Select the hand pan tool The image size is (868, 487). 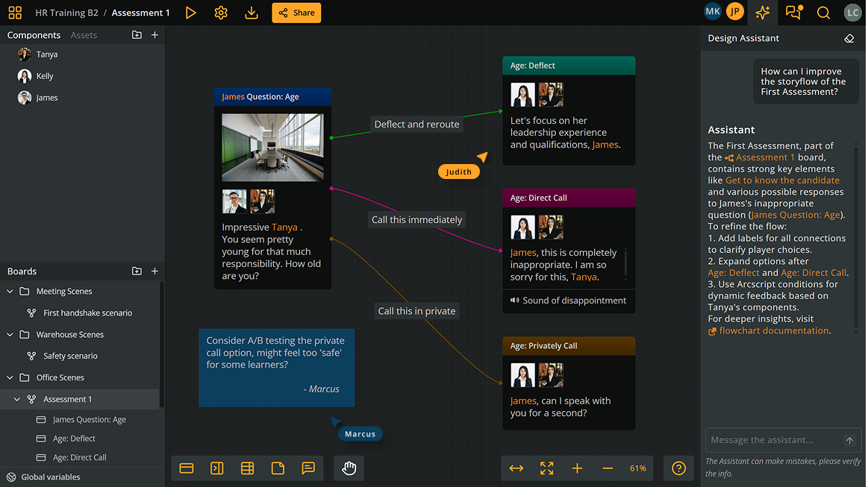349,468
